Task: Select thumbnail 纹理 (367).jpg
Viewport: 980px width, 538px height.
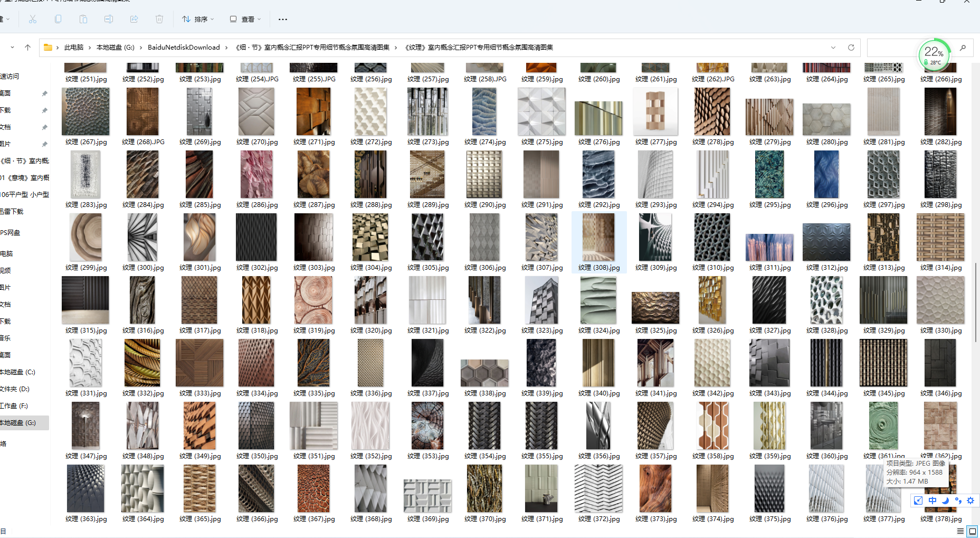Action: 313,488
